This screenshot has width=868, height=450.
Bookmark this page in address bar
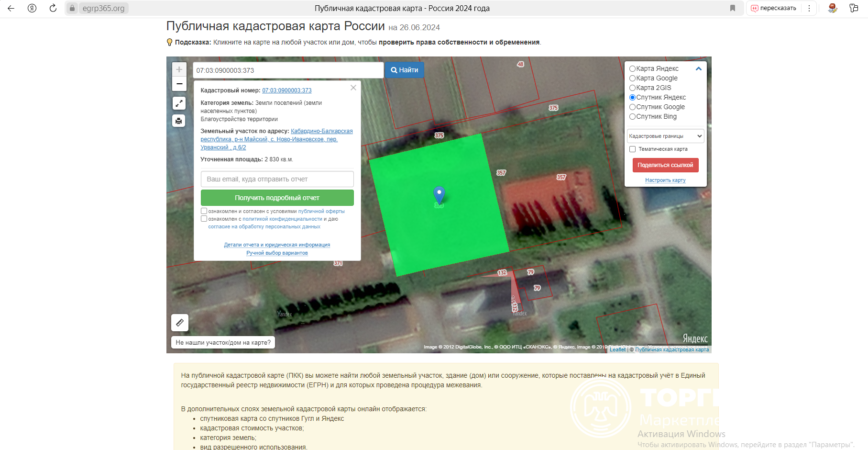pos(732,8)
